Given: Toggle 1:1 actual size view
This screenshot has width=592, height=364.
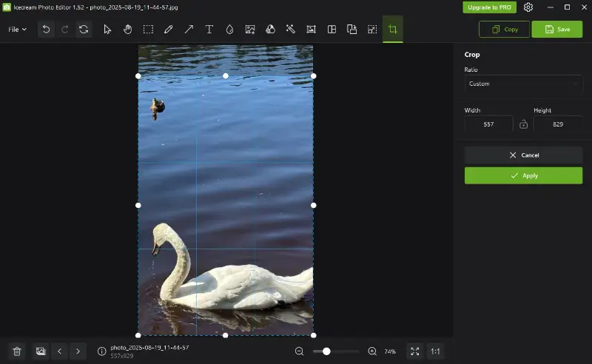Looking at the screenshot, I should [x=435, y=351].
